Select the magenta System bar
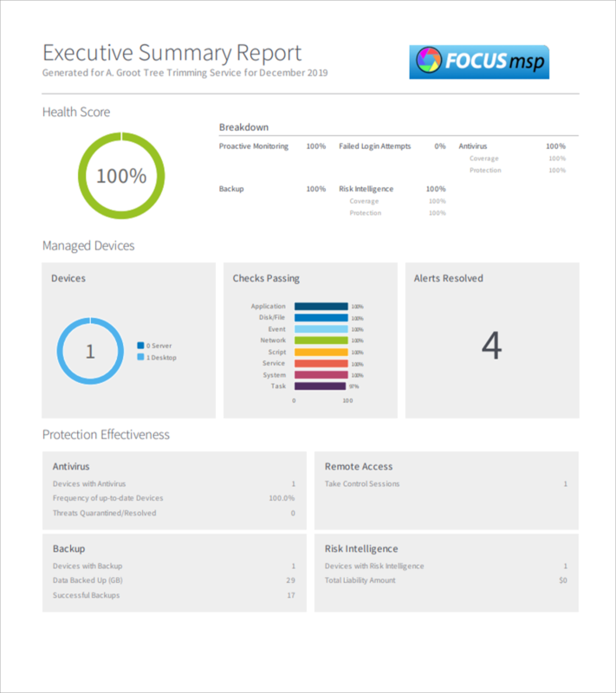Screen dimensions: 616x693 321,375
